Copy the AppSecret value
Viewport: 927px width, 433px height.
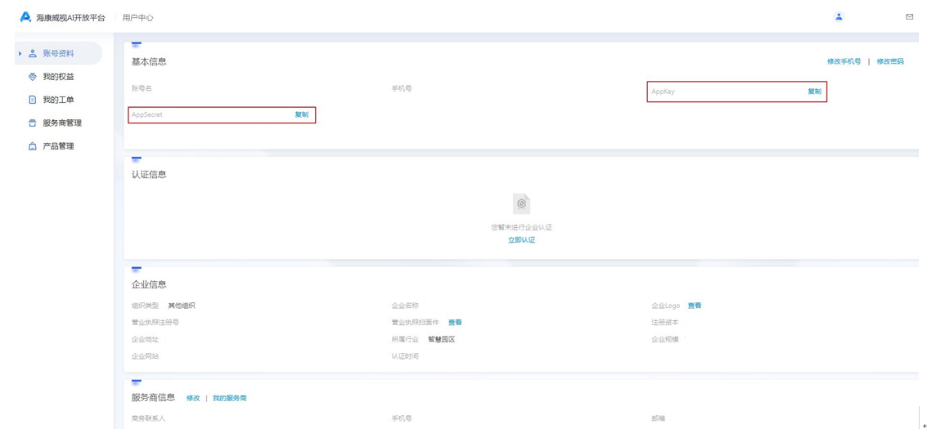(x=301, y=115)
